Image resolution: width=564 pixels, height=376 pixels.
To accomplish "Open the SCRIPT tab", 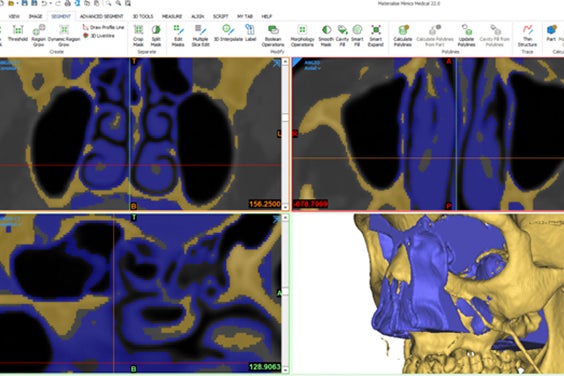I will coord(220,16).
